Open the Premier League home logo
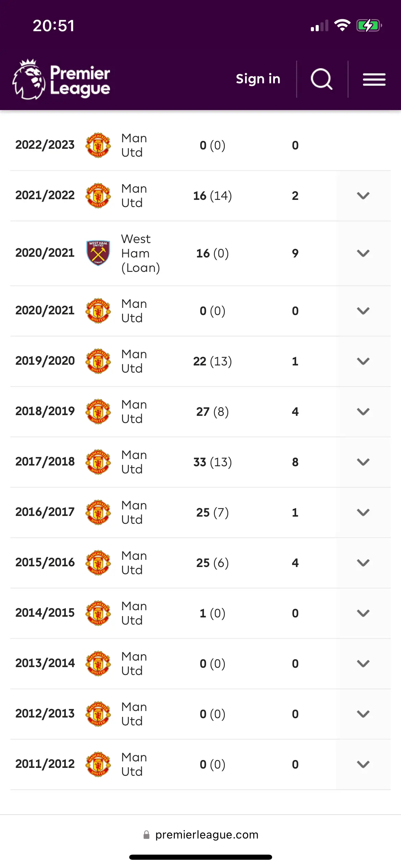 click(62, 79)
